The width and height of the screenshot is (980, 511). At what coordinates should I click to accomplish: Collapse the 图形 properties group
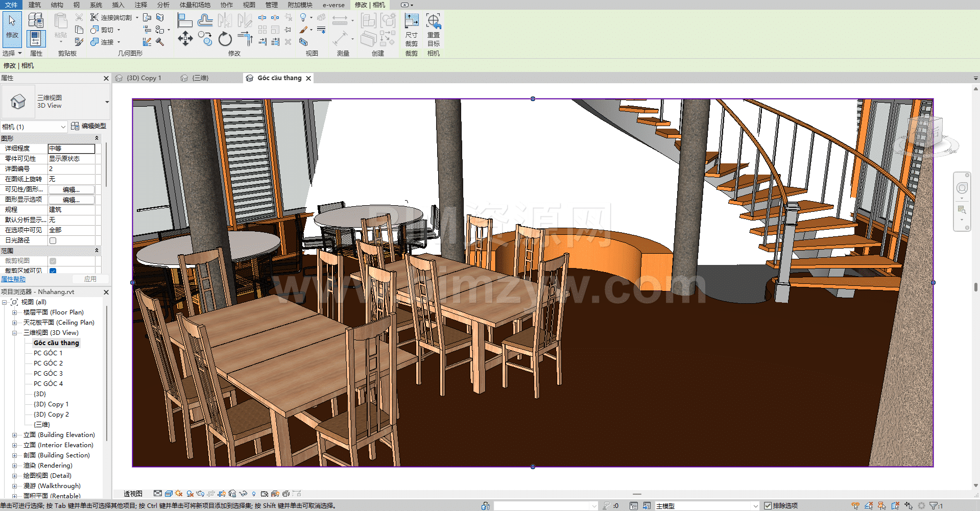[x=97, y=138]
